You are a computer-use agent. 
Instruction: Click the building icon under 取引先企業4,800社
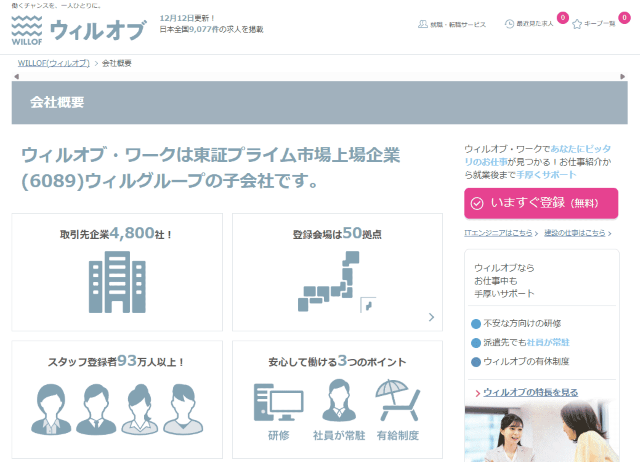117,282
